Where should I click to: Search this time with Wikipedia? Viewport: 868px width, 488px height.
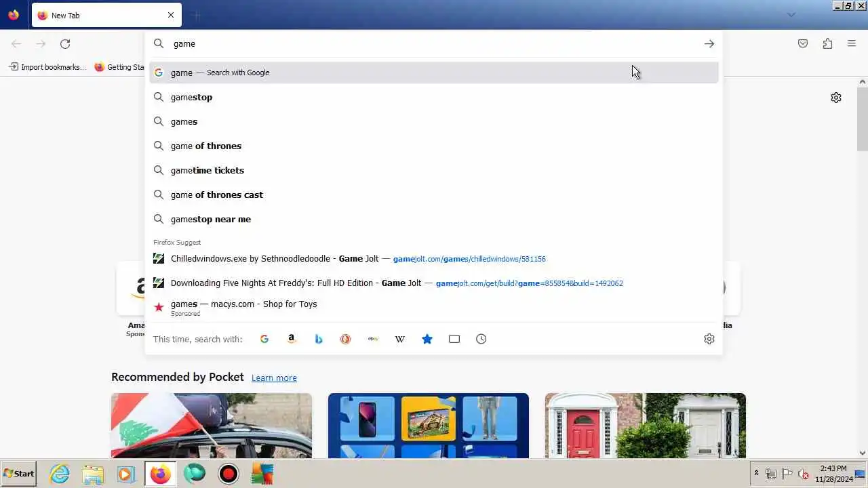(400, 339)
